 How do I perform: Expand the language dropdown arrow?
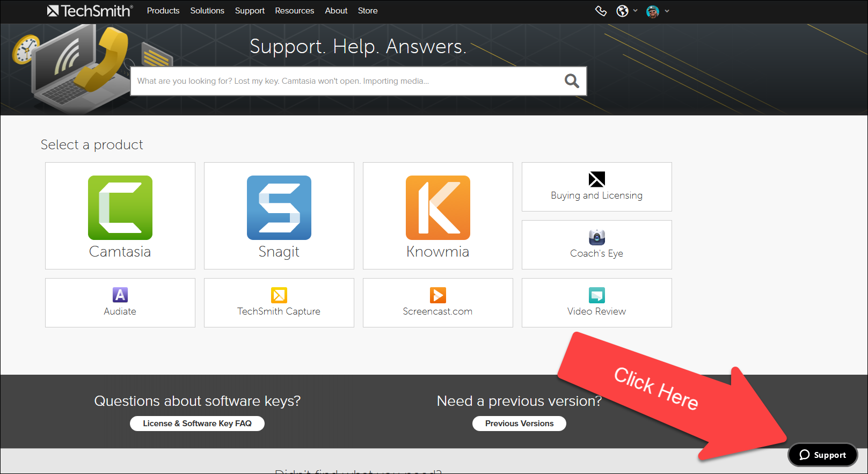(x=636, y=11)
